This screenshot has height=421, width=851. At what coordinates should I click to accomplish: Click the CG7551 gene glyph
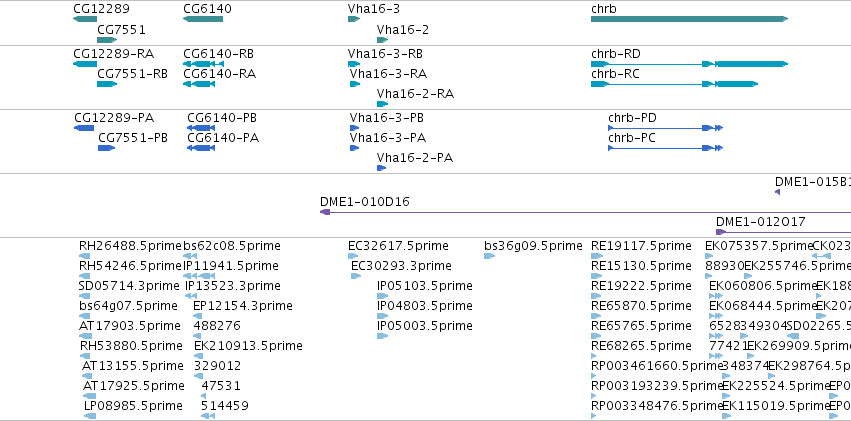(x=107, y=40)
